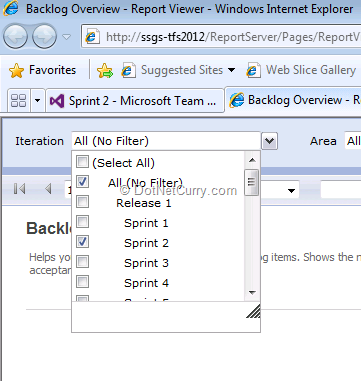
Task: Switch to the Backlog Overview tab
Action: coord(293,100)
